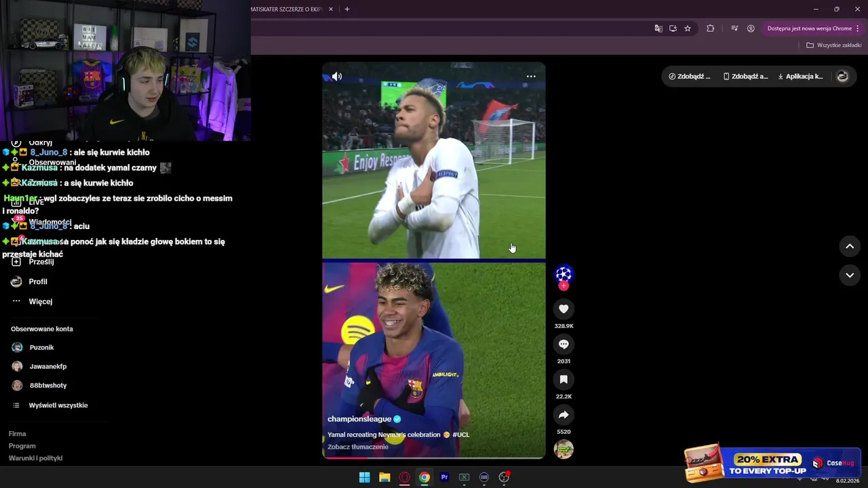
Task: Click the 2031 comment count
Action: coord(564,361)
